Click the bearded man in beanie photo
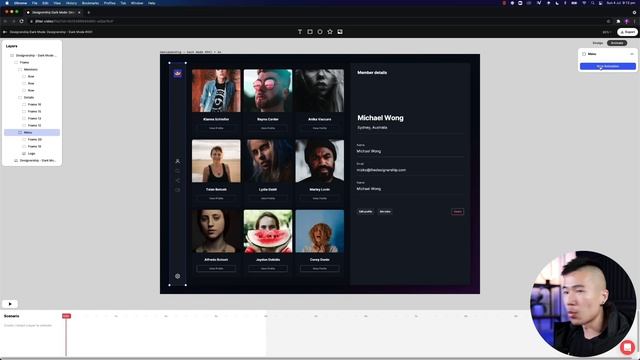 pos(320,161)
